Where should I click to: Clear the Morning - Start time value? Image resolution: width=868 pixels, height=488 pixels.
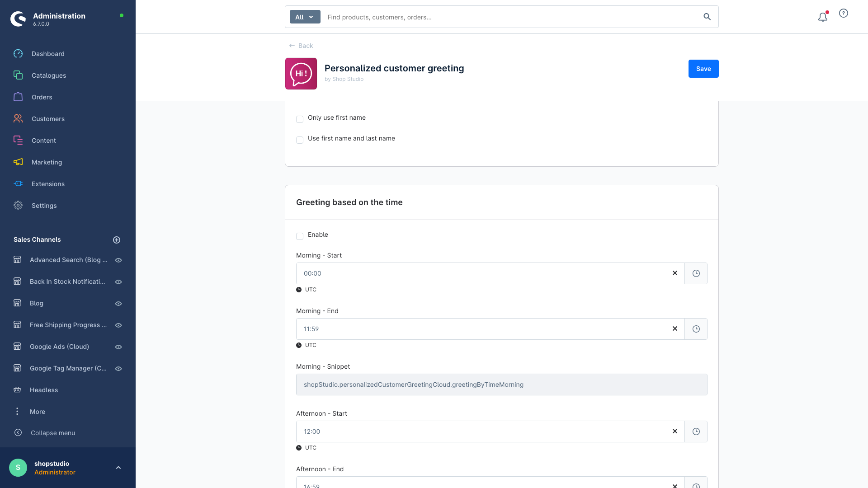(x=675, y=273)
